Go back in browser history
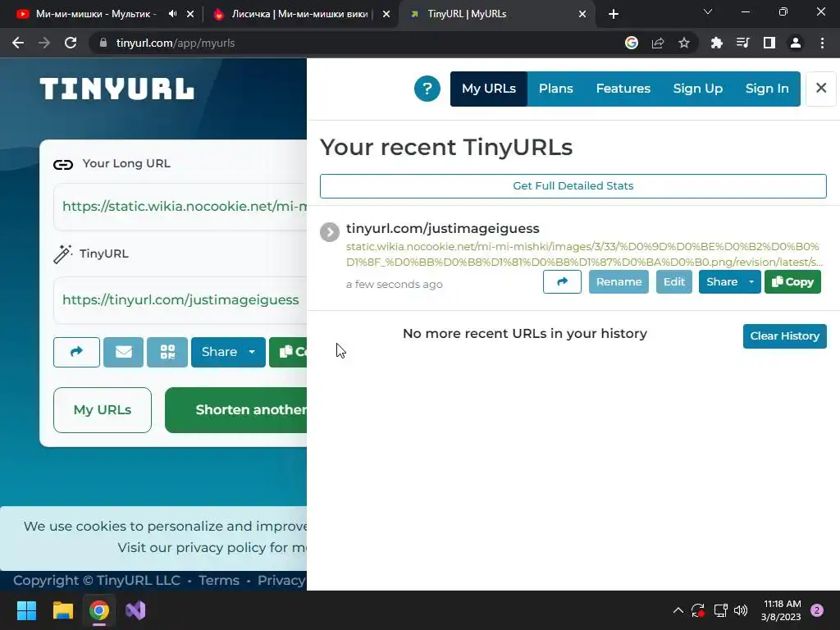The image size is (840, 630). pos(18,43)
